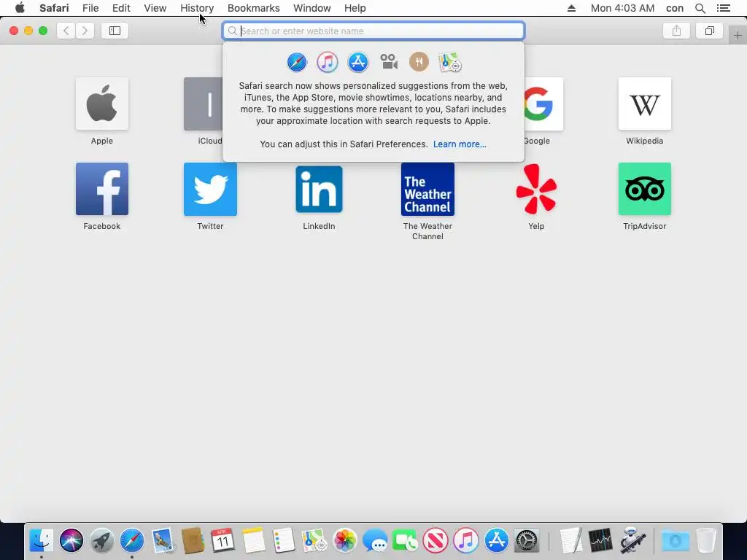Image resolution: width=747 pixels, height=560 pixels.
Task: Focus the search or website name field
Action: click(373, 31)
